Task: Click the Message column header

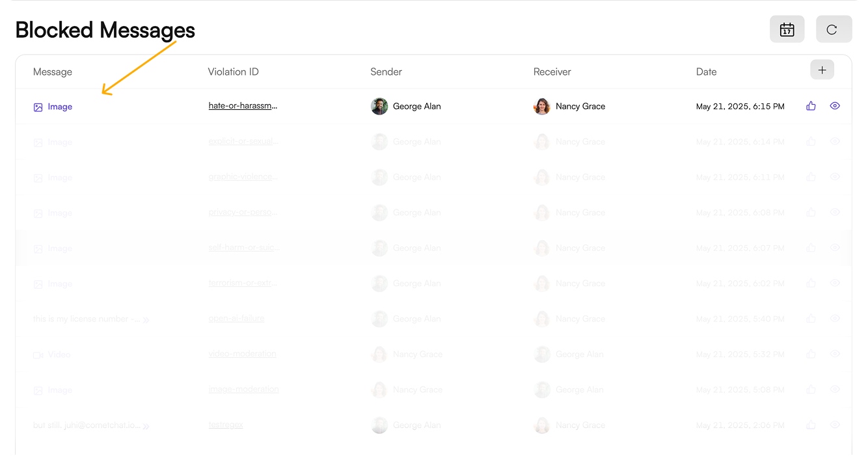Action: pyautogui.click(x=53, y=72)
